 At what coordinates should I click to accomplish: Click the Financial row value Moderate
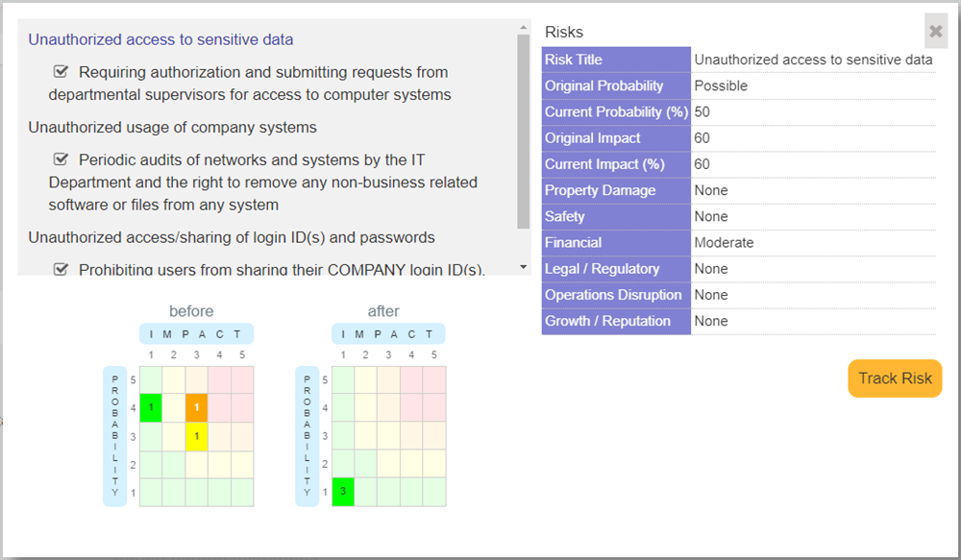pyautogui.click(x=724, y=243)
